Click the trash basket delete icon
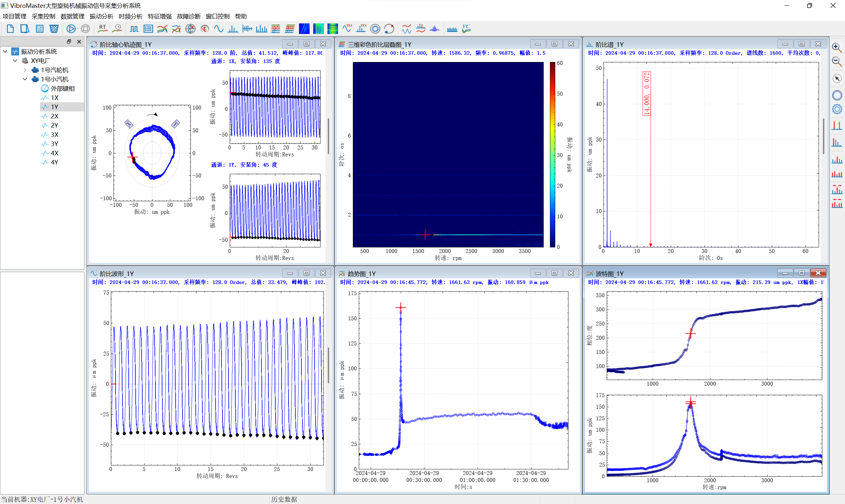Screen dimensions: 845x504 click(x=54, y=29)
